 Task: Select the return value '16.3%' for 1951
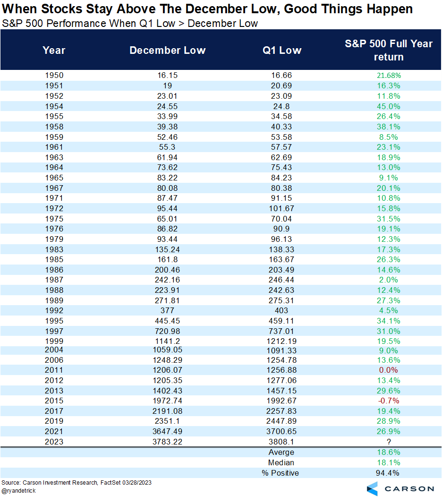(x=389, y=85)
